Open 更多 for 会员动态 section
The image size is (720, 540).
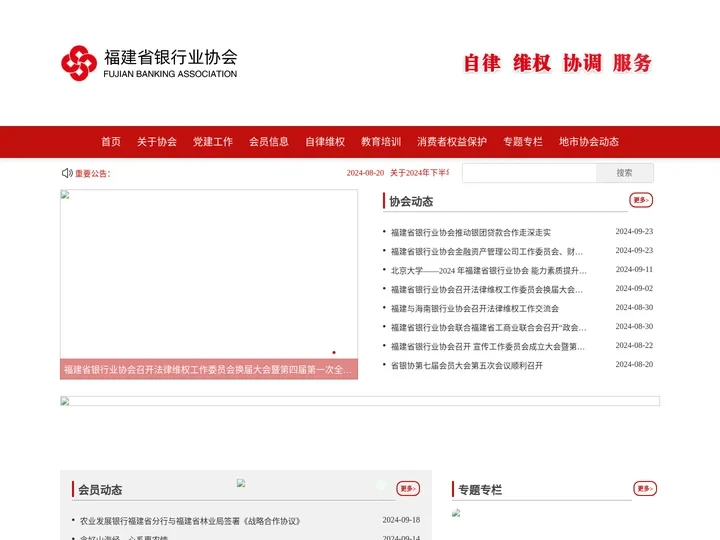click(x=408, y=489)
